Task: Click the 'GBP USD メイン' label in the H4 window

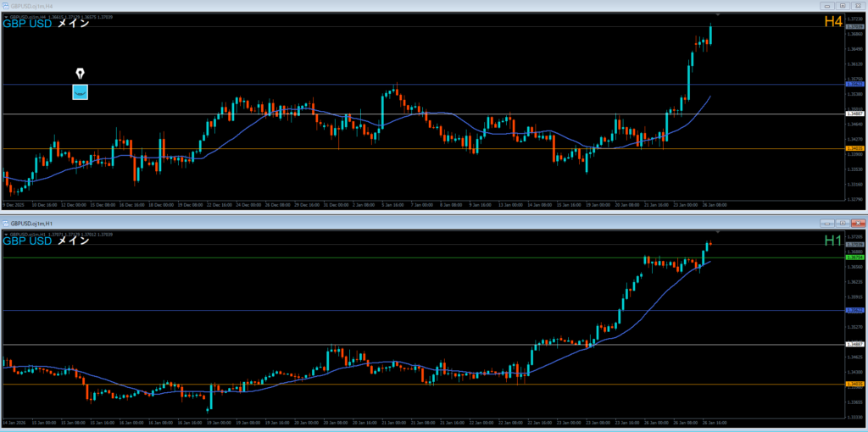Action: (x=47, y=24)
